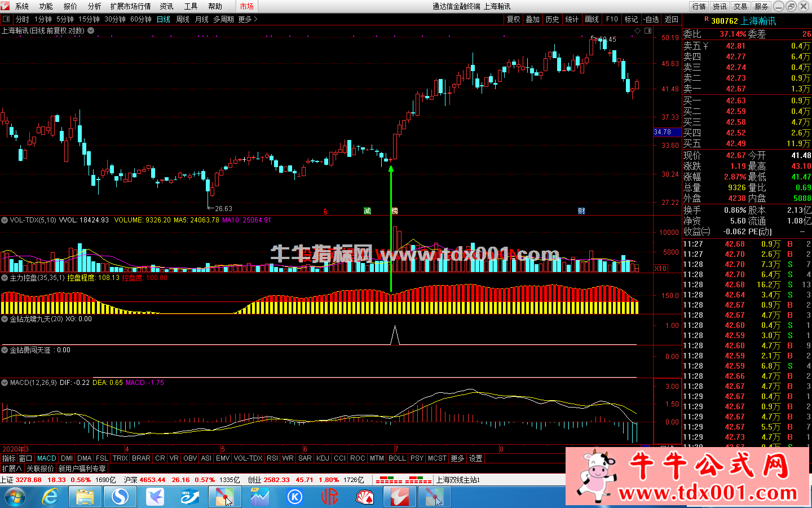Open the 设置 indicator settings tab

coord(476,458)
